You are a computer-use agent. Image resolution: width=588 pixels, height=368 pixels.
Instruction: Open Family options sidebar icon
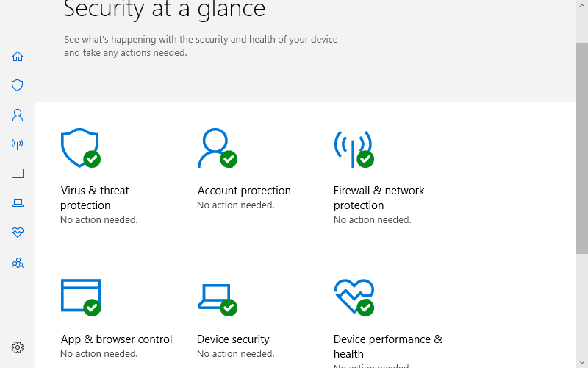point(18,263)
